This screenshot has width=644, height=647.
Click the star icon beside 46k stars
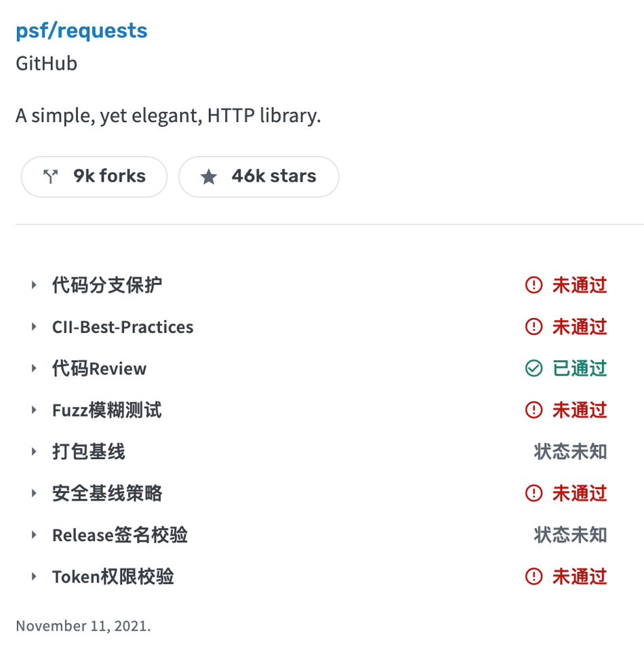click(209, 177)
